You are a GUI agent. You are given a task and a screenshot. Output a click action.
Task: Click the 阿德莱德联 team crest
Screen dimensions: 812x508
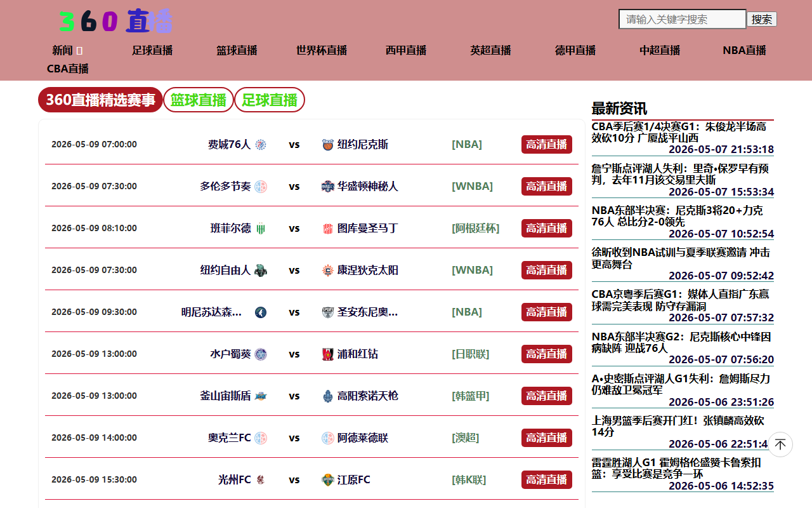pos(327,438)
